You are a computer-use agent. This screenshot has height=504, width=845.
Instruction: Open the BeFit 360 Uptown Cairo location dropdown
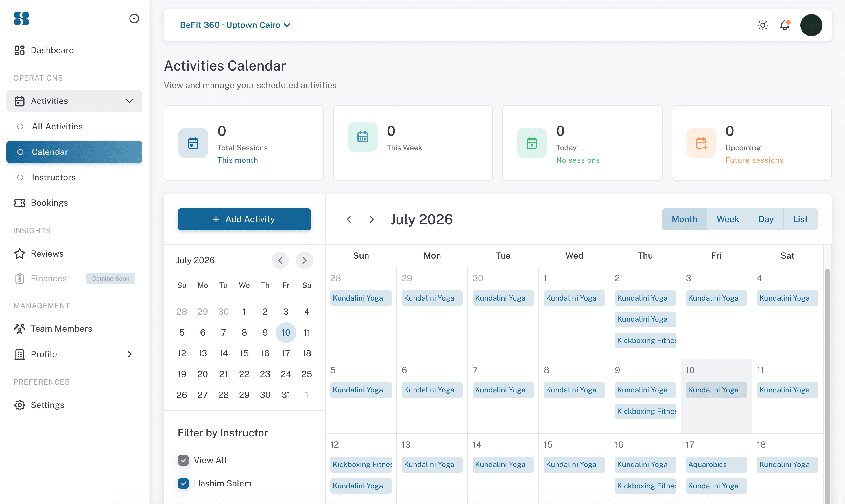[x=235, y=25]
